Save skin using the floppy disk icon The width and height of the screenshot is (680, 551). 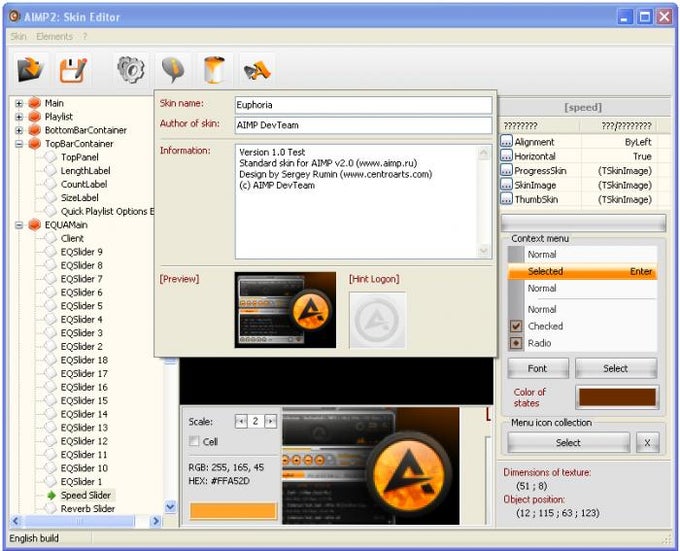tap(72, 69)
